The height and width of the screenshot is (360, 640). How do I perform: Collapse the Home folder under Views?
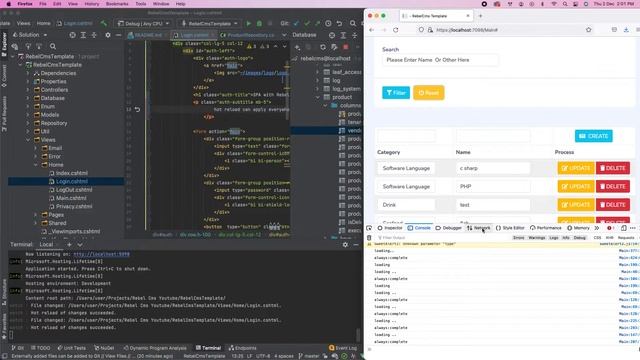pyautogui.click(x=36, y=165)
